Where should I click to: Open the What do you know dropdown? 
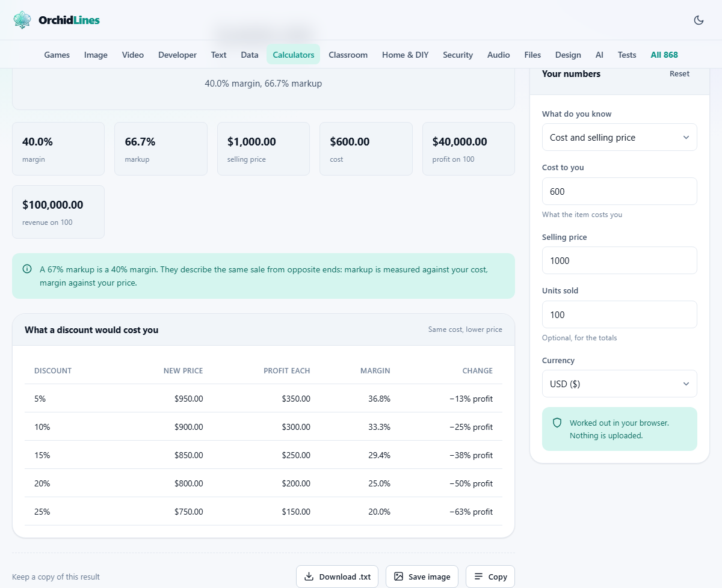(620, 137)
